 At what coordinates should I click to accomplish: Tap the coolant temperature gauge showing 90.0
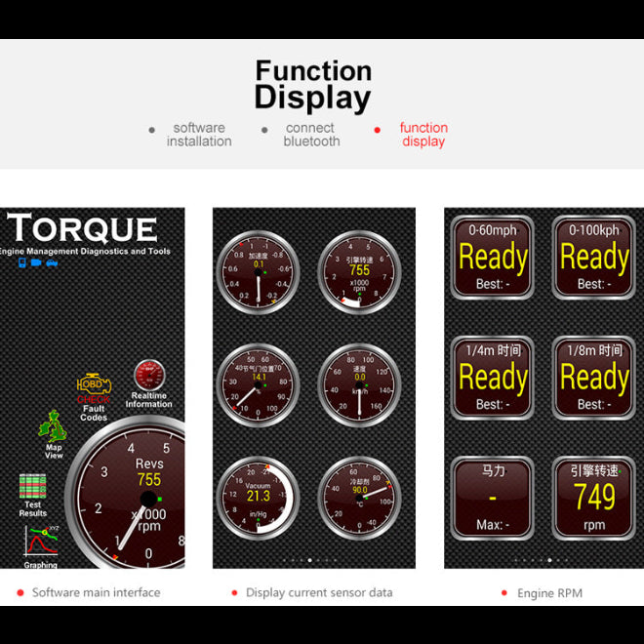[x=359, y=498]
